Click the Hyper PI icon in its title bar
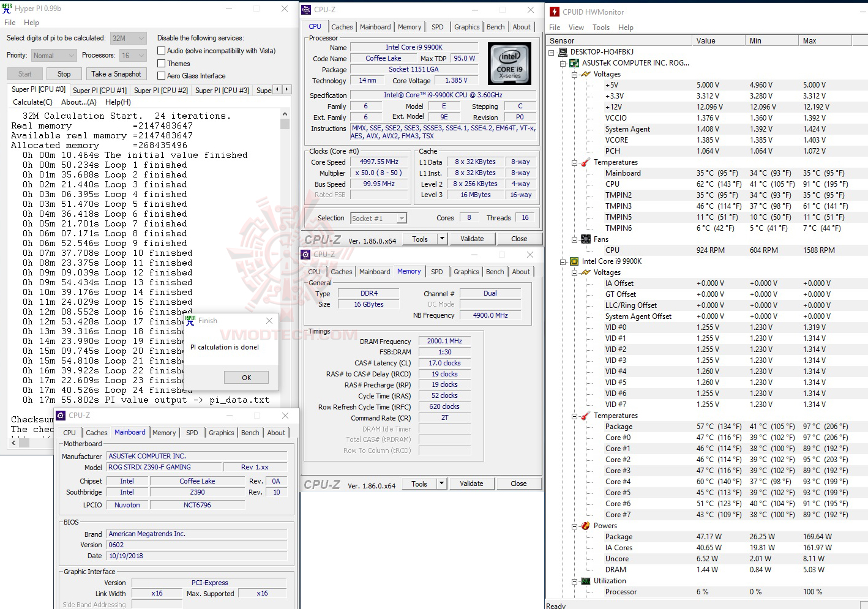This screenshot has width=868, height=609. [x=7, y=9]
